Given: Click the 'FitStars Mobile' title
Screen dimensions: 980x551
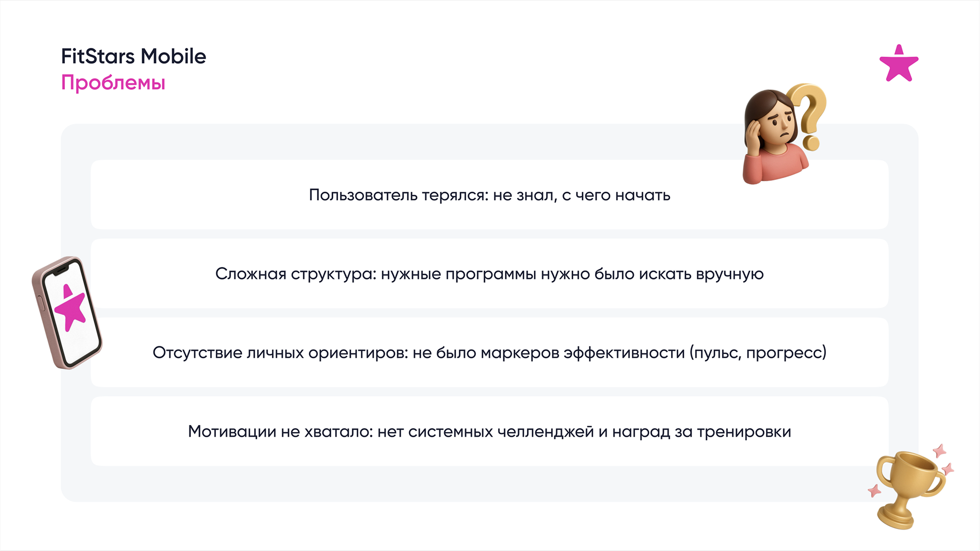Looking at the screenshot, I should [x=134, y=56].
